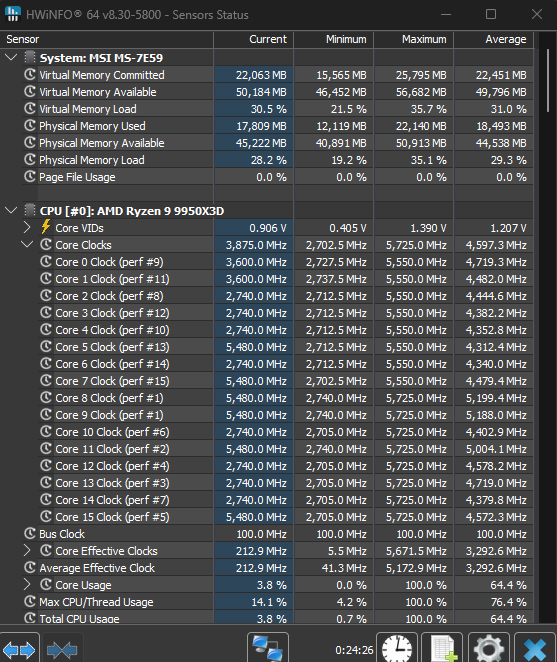557x662 pixels.
Task: Select Core 9 Clock (perf #1) row
Action: pyautogui.click(x=286, y=415)
